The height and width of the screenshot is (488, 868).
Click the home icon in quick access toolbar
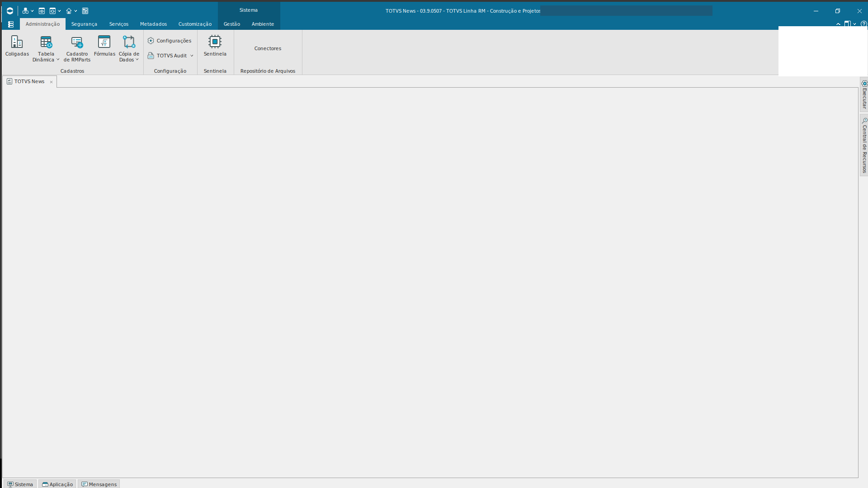[69, 11]
